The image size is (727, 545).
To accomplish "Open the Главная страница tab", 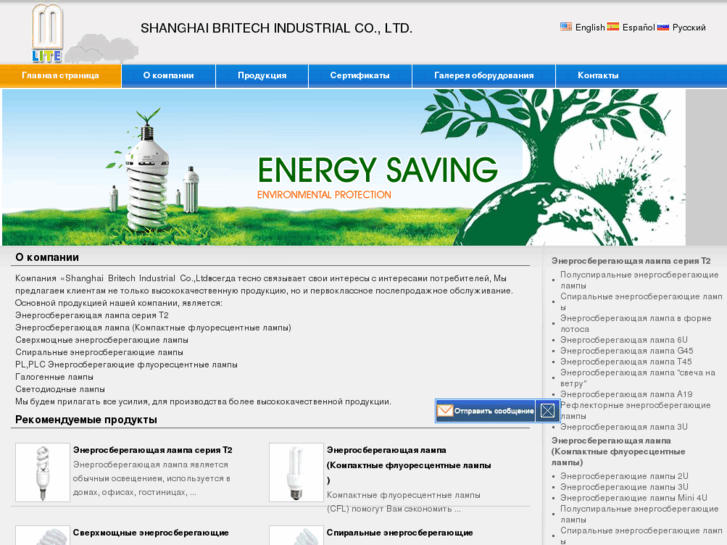I will tap(60, 76).
